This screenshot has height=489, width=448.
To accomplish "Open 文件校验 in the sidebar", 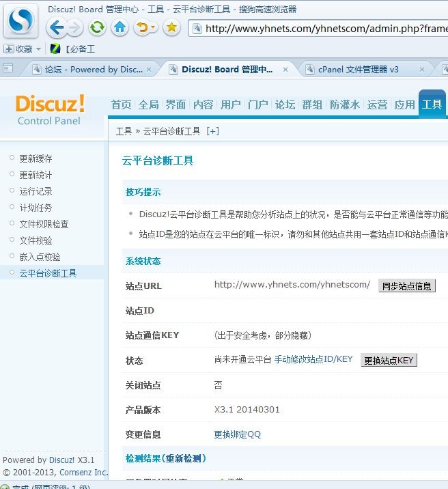I will coord(36,240).
